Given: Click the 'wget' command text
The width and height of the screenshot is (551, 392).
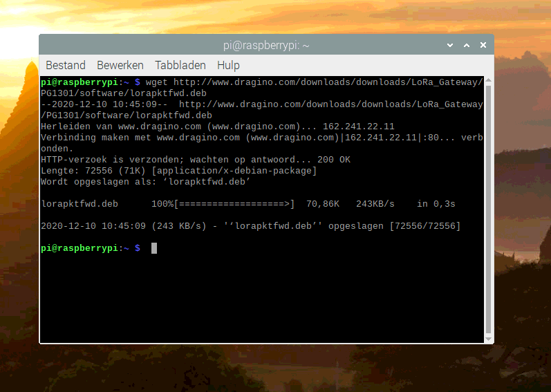Looking at the screenshot, I should [x=157, y=82].
